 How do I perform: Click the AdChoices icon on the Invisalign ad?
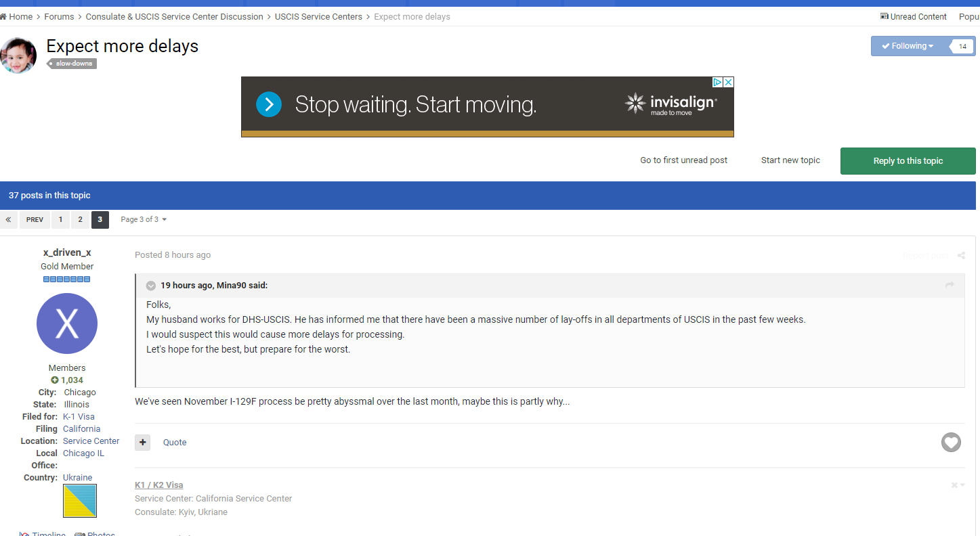717,83
